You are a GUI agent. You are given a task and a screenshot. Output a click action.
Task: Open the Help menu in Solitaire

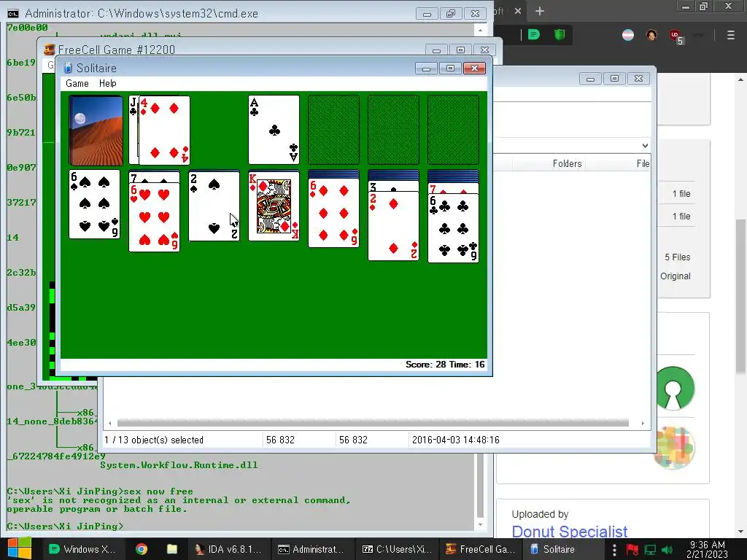tap(108, 83)
